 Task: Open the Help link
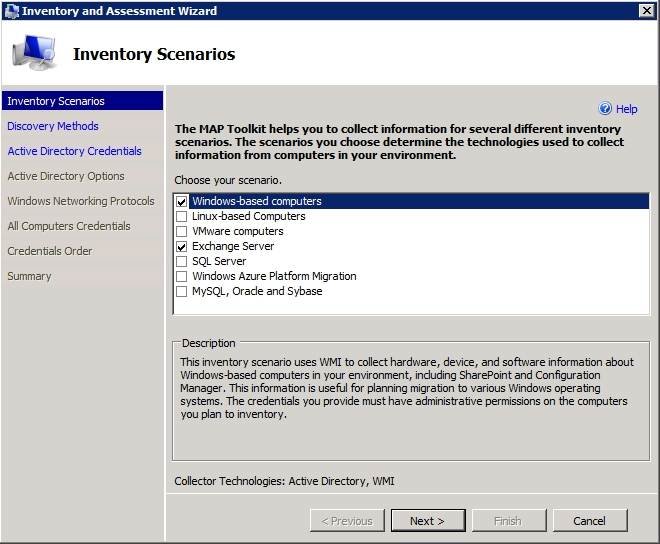(x=626, y=109)
